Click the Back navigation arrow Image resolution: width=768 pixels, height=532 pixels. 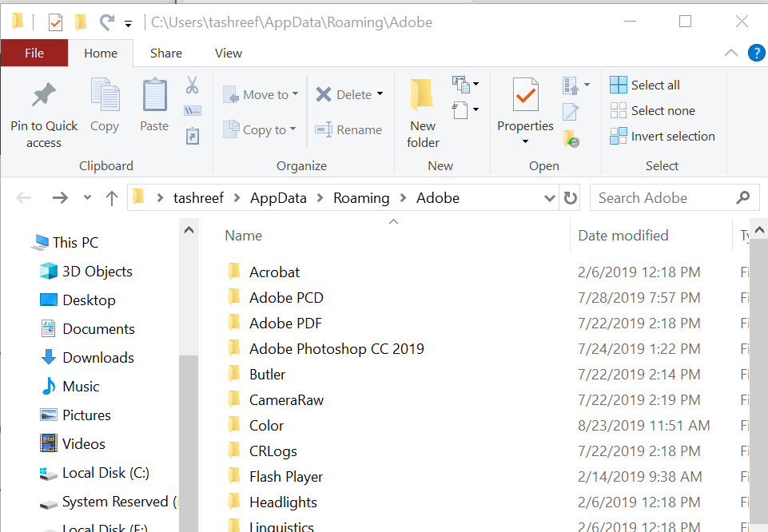pos(23,198)
